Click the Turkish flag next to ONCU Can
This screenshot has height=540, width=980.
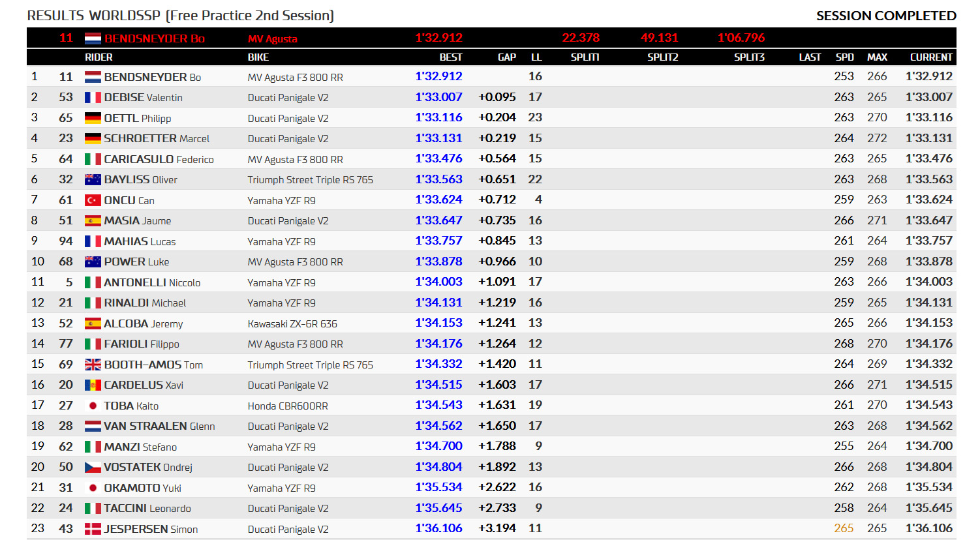(93, 200)
